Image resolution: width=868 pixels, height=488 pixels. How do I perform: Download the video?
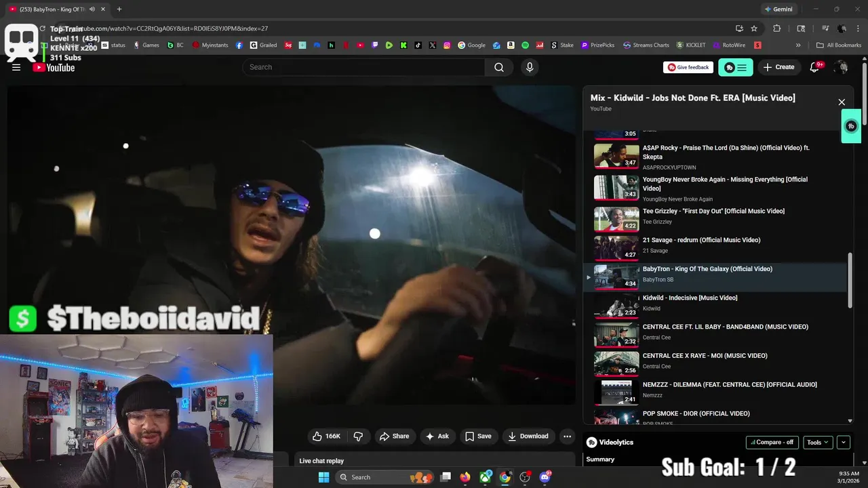pyautogui.click(x=528, y=436)
